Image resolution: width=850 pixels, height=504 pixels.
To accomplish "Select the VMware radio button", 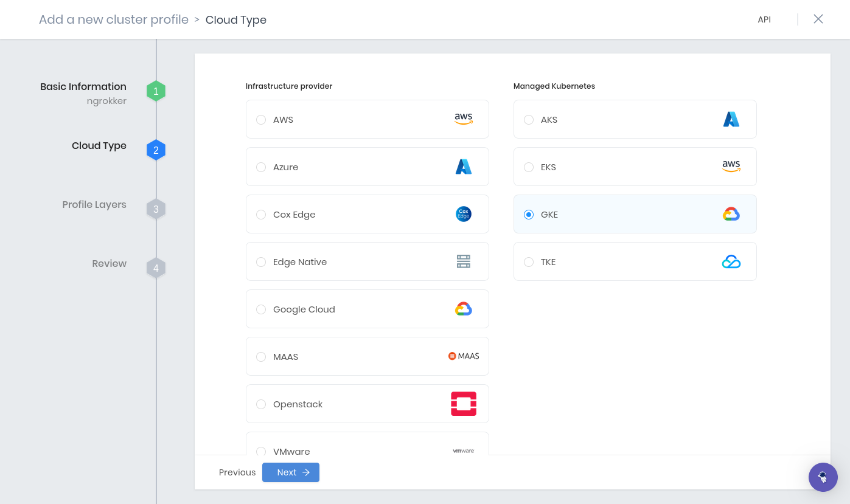I will click(x=261, y=452).
